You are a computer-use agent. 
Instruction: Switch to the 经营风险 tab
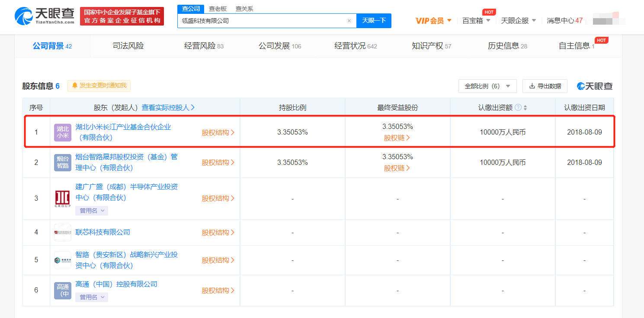(204, 46)
